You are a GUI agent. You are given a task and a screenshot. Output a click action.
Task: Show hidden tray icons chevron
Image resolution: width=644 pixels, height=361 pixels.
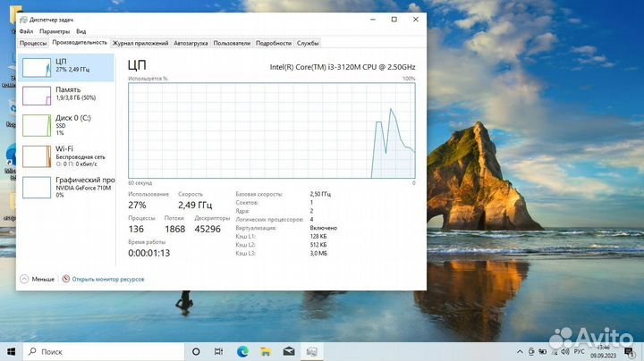(x=520, y=351)
